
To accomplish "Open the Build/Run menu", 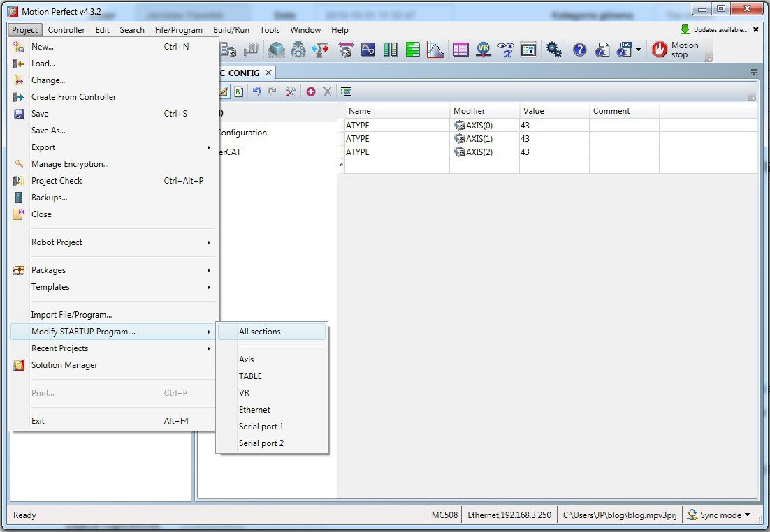I will tap(231, 30).
